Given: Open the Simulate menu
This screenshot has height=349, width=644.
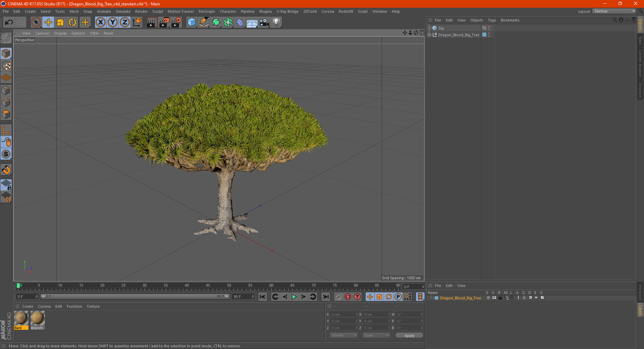Looking at the screenshot, I should point(123,11).
